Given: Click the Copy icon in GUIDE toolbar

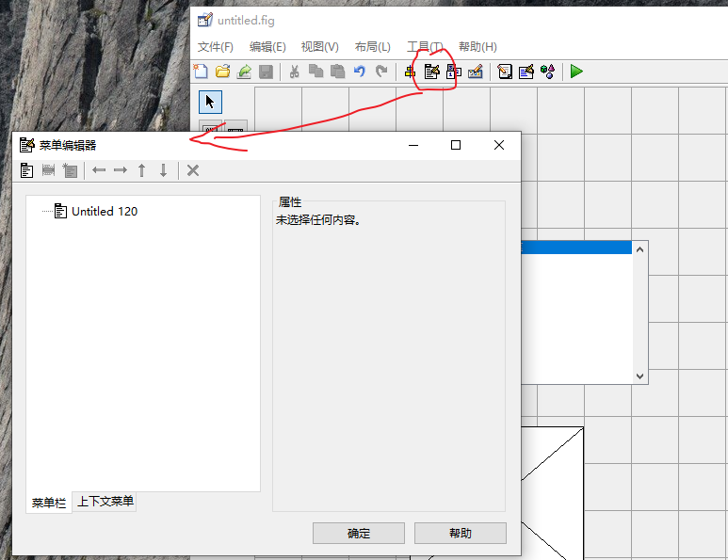Looking at the screenshot, I should [x=315, y=72].
